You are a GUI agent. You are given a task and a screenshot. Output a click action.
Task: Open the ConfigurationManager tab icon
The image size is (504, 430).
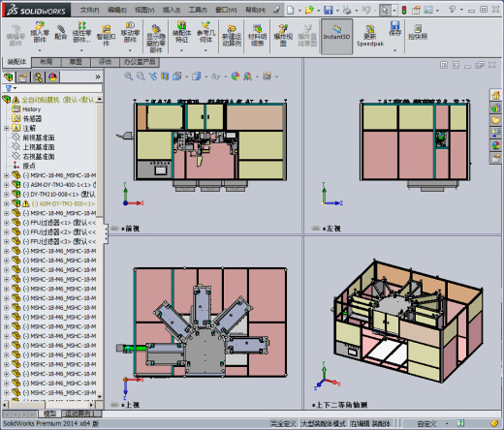point(38,77)
